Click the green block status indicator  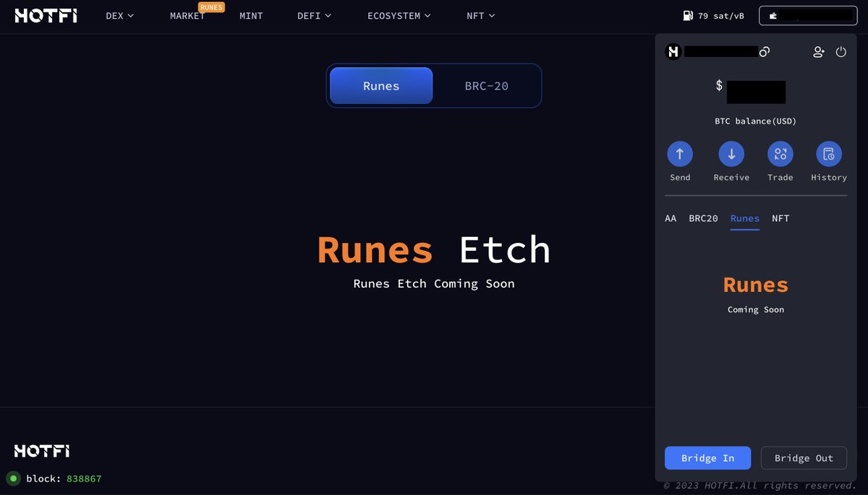(x=13, y=478)
